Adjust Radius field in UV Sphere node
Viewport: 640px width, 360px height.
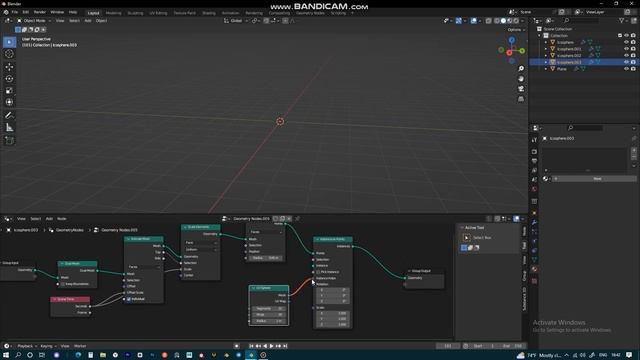click(x=269, y=321)
